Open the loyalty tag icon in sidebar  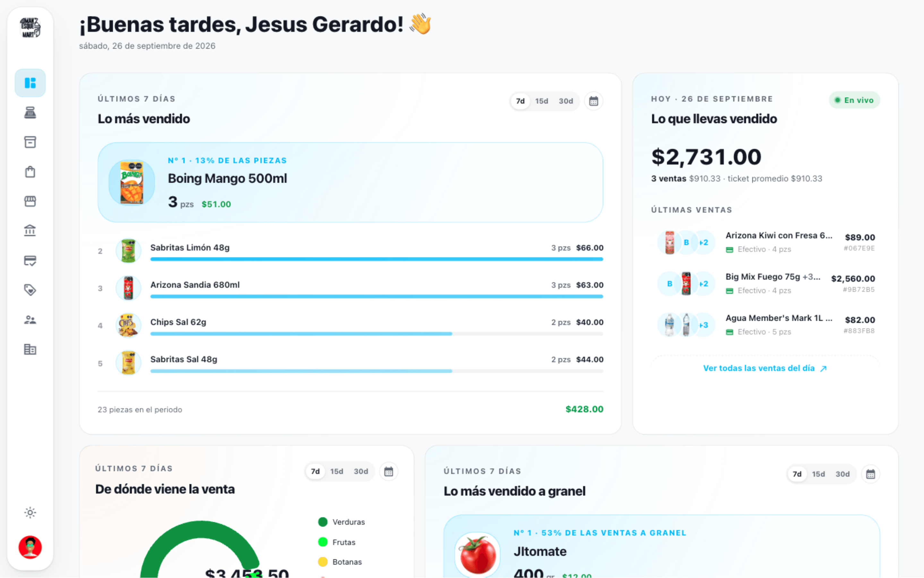tap(30, 290)
